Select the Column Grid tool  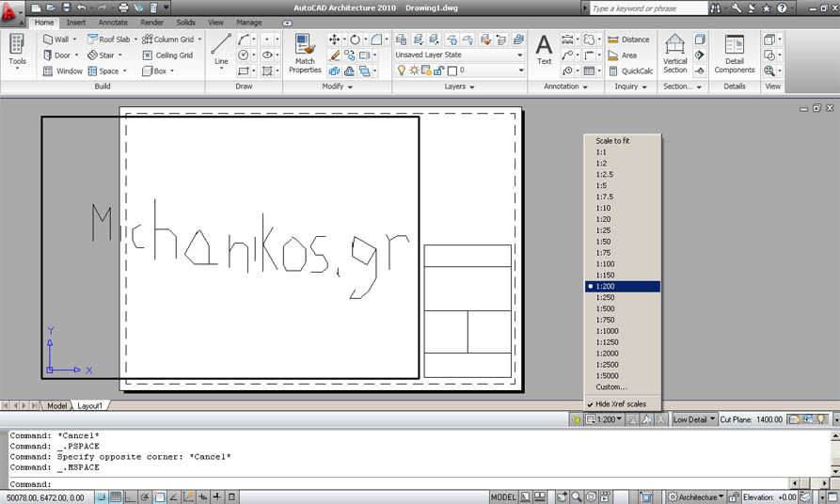coord(167,39)
